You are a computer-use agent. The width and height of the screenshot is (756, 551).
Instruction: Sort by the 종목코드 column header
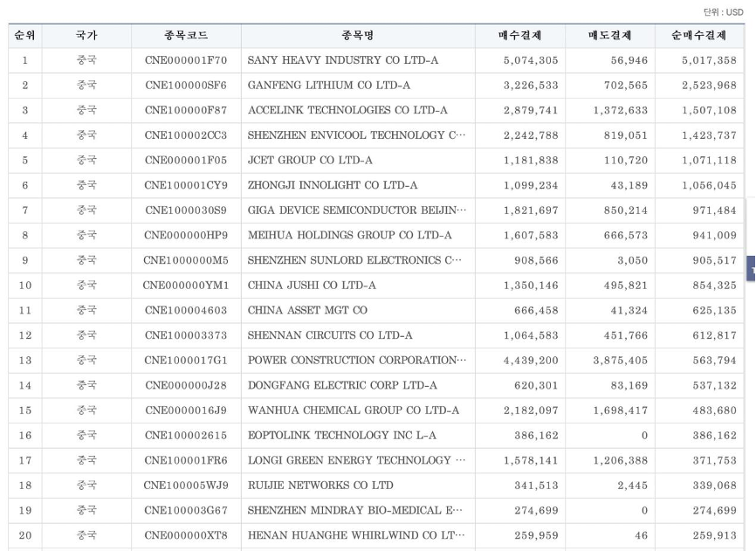[x=185, y=33]
